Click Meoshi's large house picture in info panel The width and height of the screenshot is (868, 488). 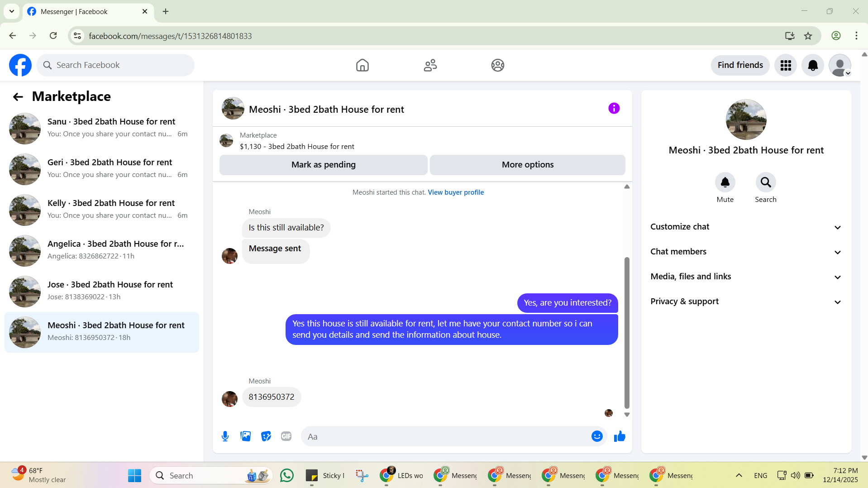[746, 120]
